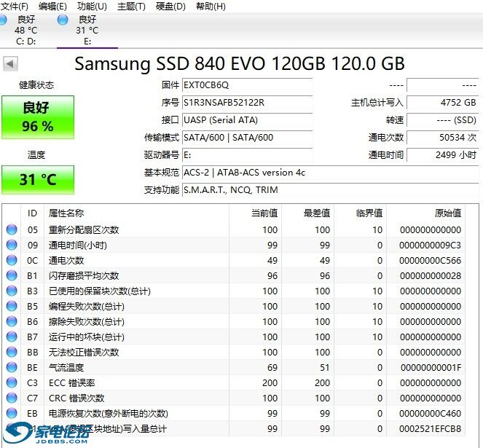
Task: Select row 已使用的保留块次数(总计)
Action: [234, 291]
